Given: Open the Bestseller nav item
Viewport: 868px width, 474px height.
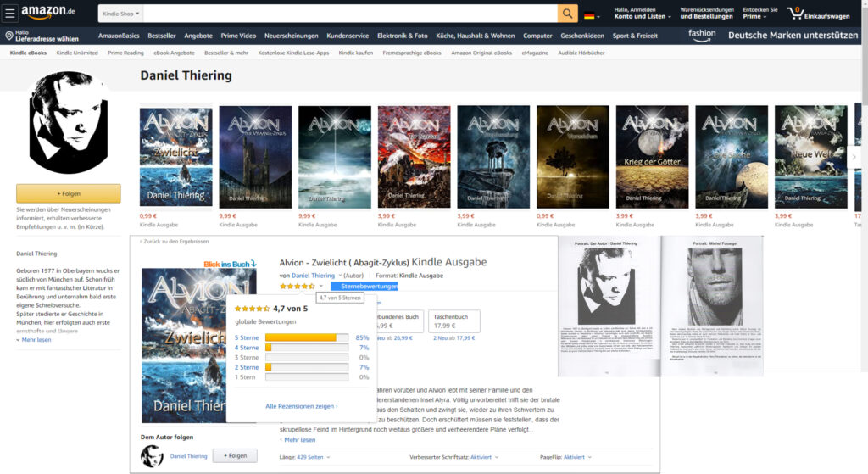Looking at the screenshot, I should [162, 36].
